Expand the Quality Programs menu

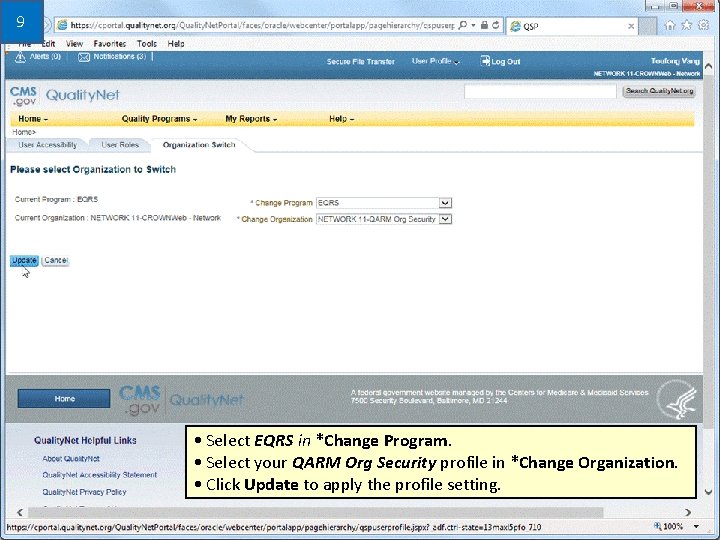click(159, 119)
